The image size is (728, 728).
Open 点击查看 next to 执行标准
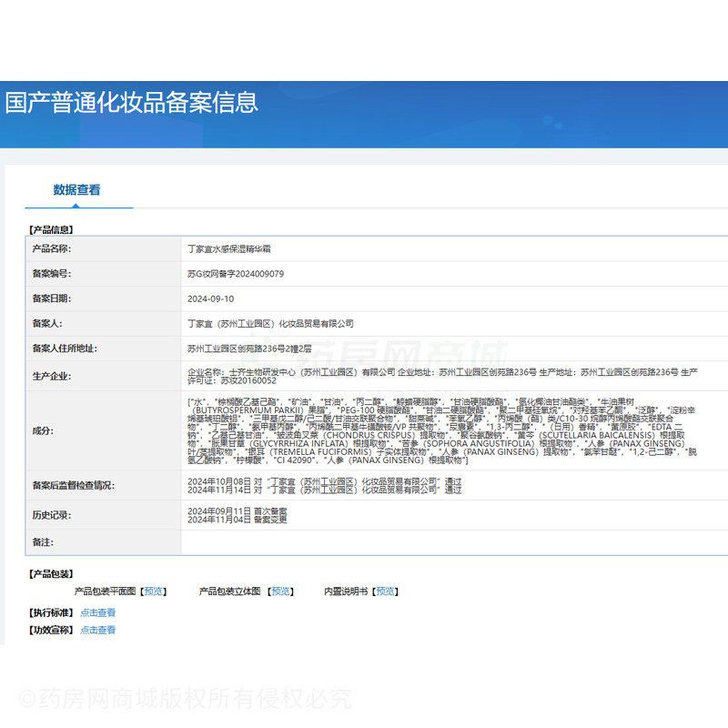97,612
